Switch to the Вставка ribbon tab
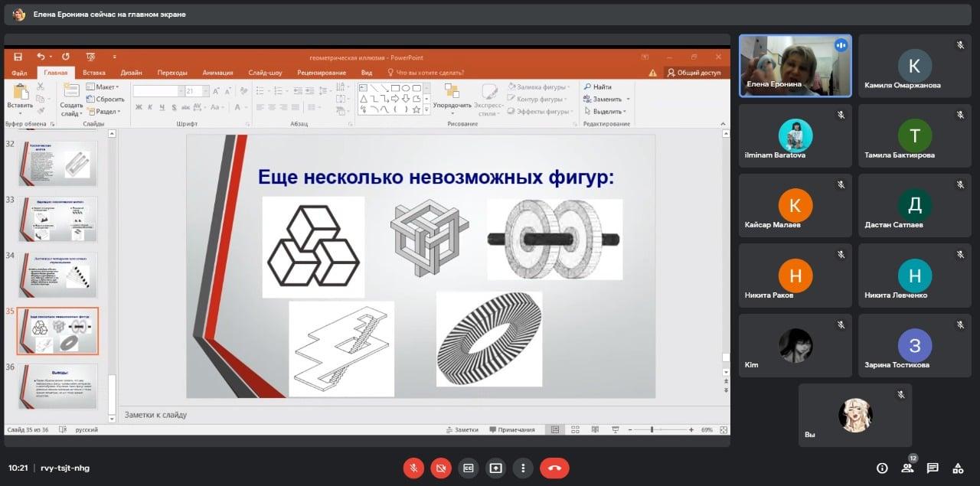Screen dimensions: 980x486 pos(94,73)
